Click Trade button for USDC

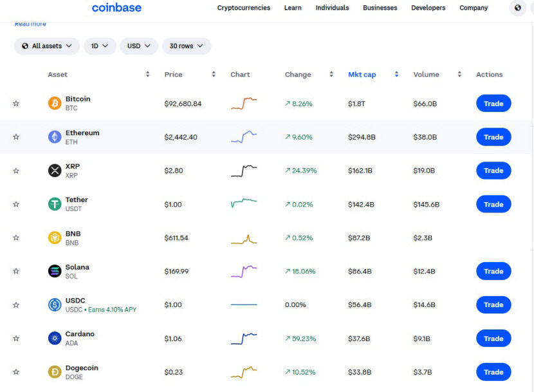493,304
